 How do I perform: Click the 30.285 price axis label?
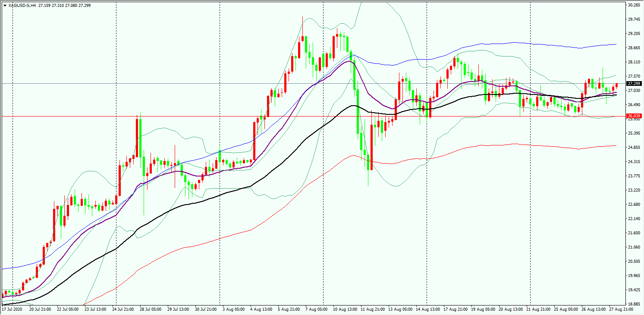click(x=634, y=5)
